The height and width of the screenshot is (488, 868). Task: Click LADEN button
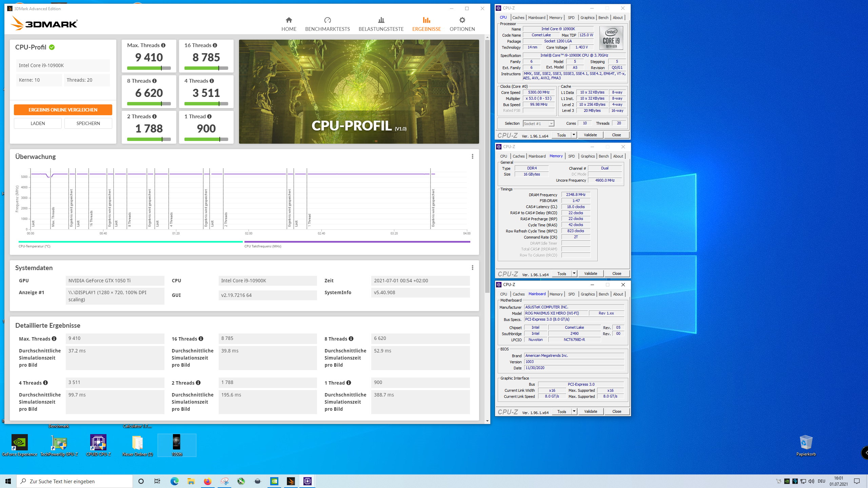point(38,123)
